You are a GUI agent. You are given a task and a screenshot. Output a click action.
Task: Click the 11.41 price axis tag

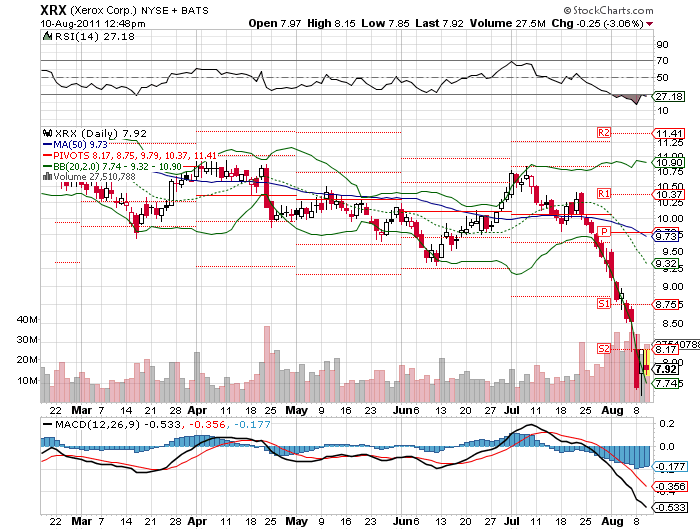point(668,133)
